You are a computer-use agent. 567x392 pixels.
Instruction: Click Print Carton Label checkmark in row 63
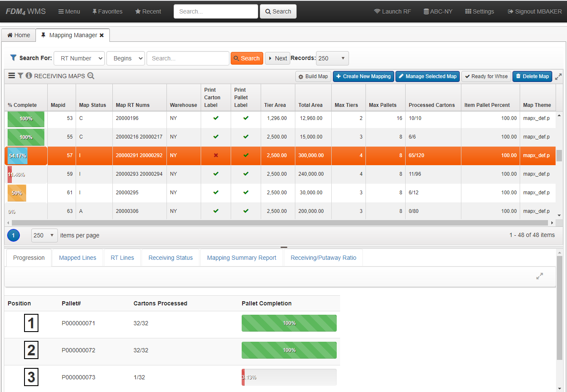216,211
